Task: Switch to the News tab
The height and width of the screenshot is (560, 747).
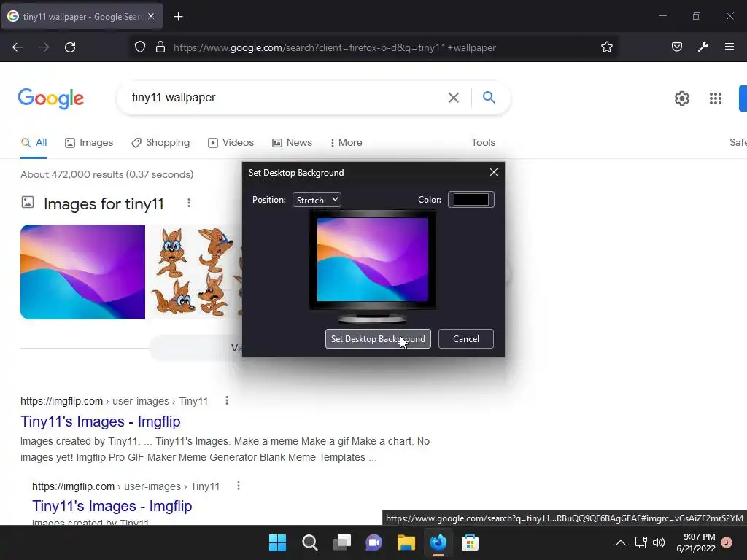Action: click(x=292, y=142)
